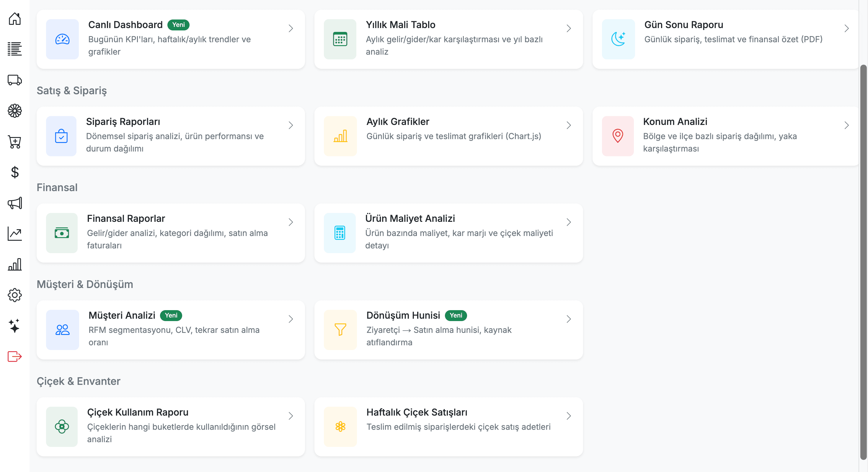Open Ürün Maliyet Analizi calculator icon
The height and width of the screenshot is (472, 868).
click(340, 233)
